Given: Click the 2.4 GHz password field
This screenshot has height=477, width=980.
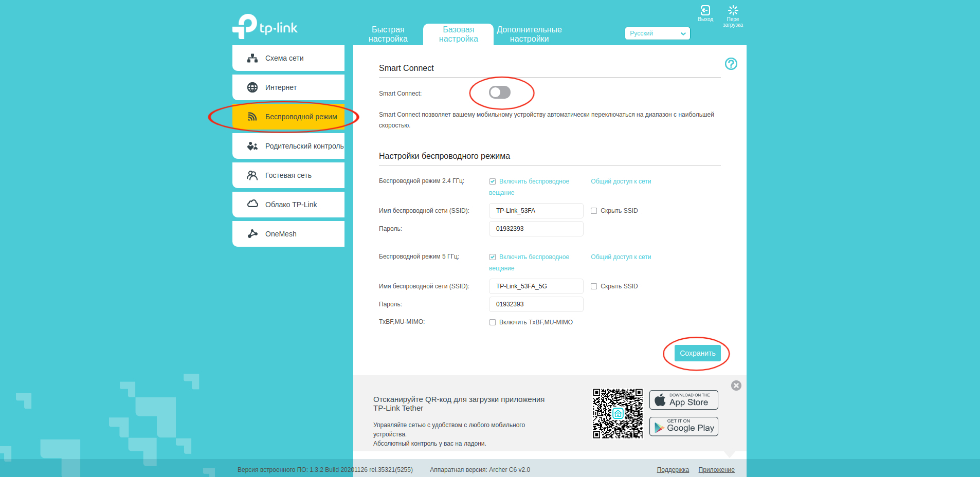Looking at the screenshot, I should 536,229.
